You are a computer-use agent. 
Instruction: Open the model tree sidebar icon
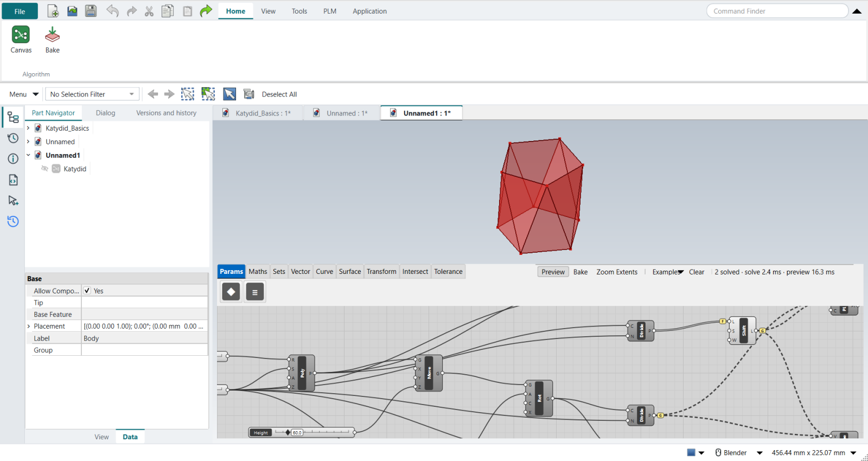pos(13,118)
